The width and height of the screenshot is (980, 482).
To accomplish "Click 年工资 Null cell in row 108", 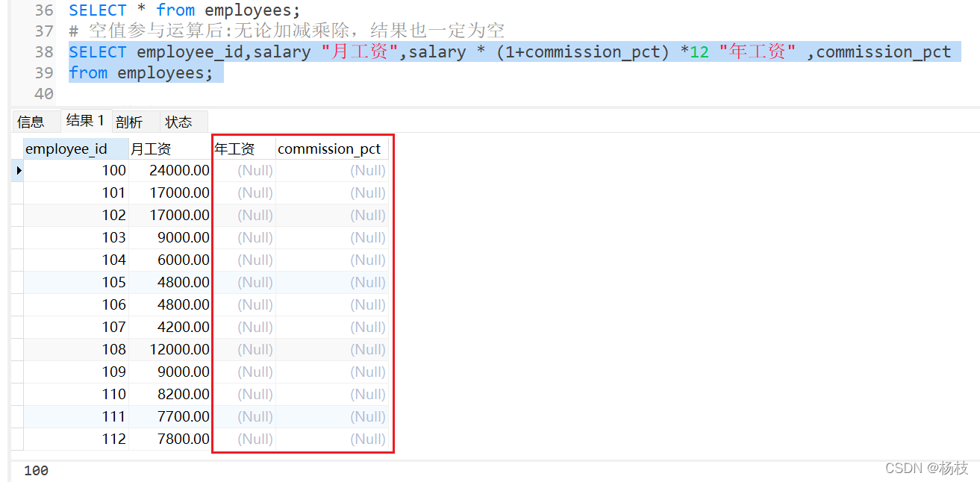I will point(244,349).
